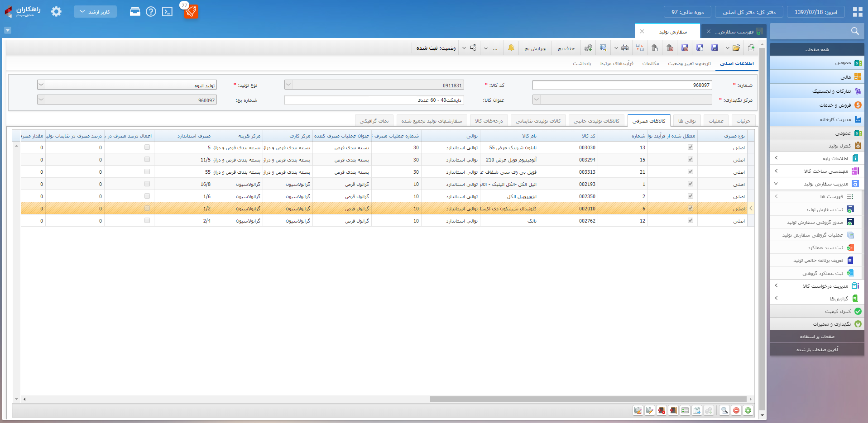Click the 'دوره مالی: 97' button

687,12
